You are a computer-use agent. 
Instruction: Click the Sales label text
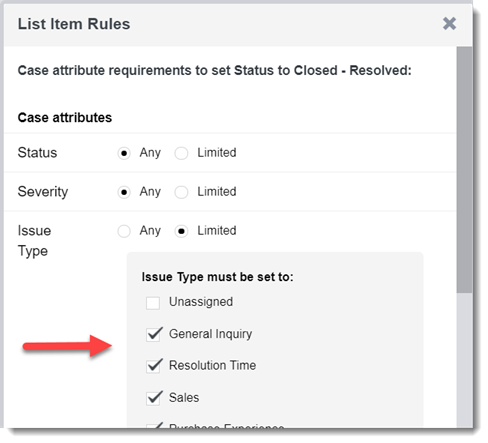(184, 397)
